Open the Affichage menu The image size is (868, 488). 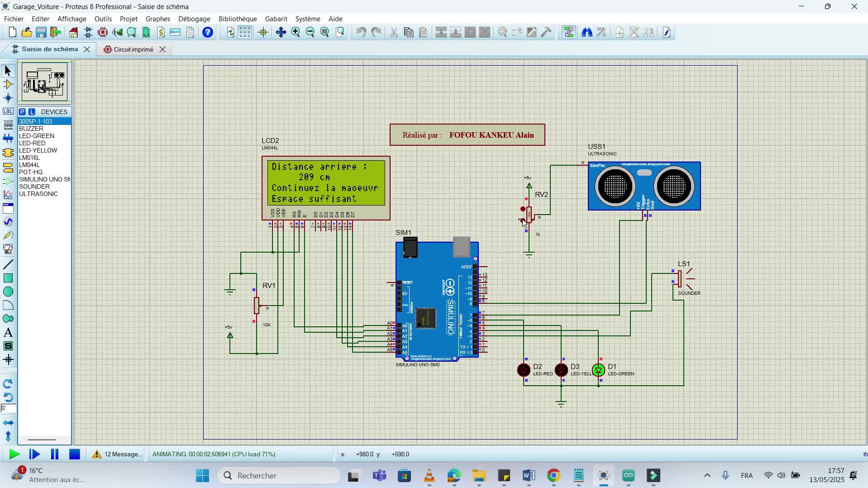point(72,19)
